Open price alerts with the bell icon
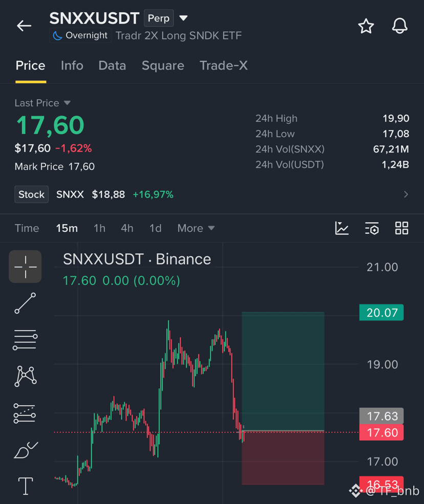Viewport: 424px width, 504px height. click(400, 26)
